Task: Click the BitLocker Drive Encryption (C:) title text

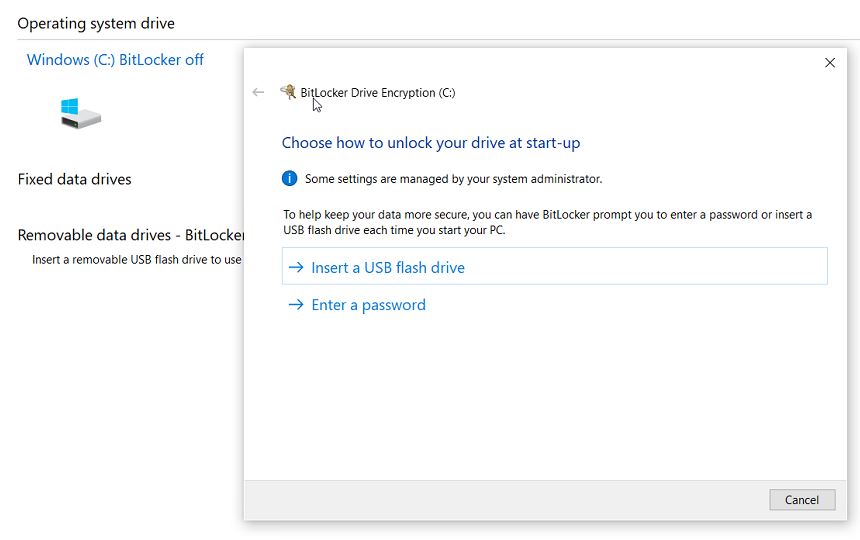Action: (x=378, y=93)
